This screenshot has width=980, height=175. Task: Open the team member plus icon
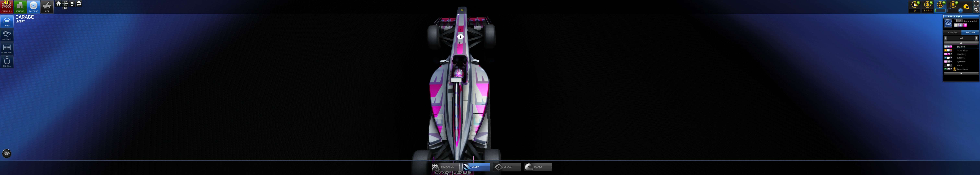pos(944,3)
